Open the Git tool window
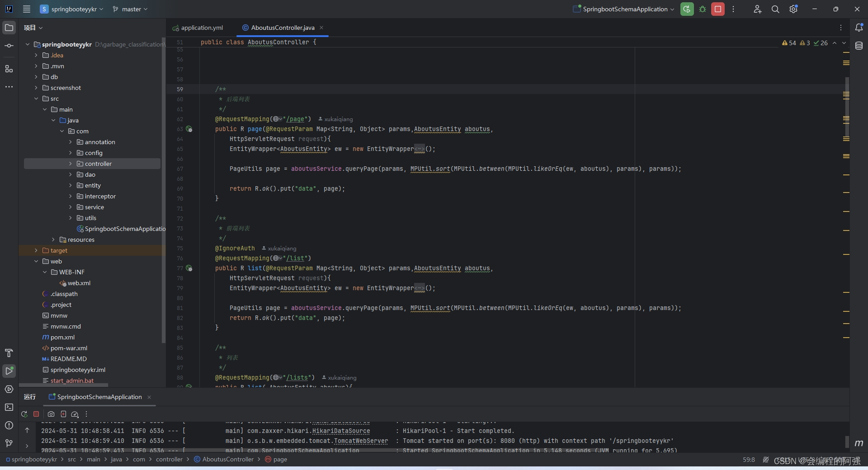This screenshot has width=868, height=470. pyautogui.click(x=9, y=443)
